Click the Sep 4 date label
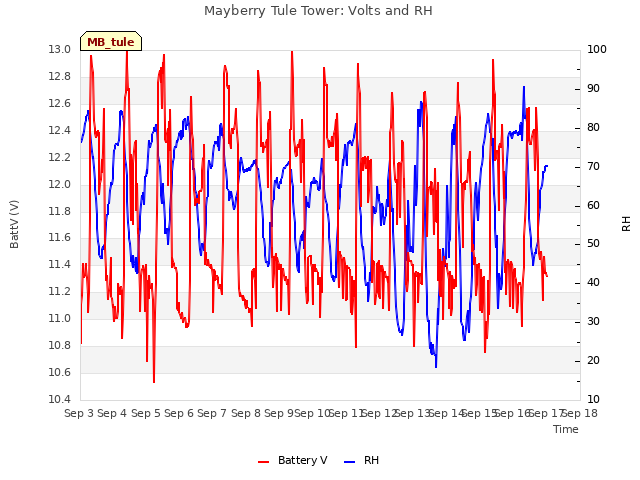 click(x=112, y=413)
